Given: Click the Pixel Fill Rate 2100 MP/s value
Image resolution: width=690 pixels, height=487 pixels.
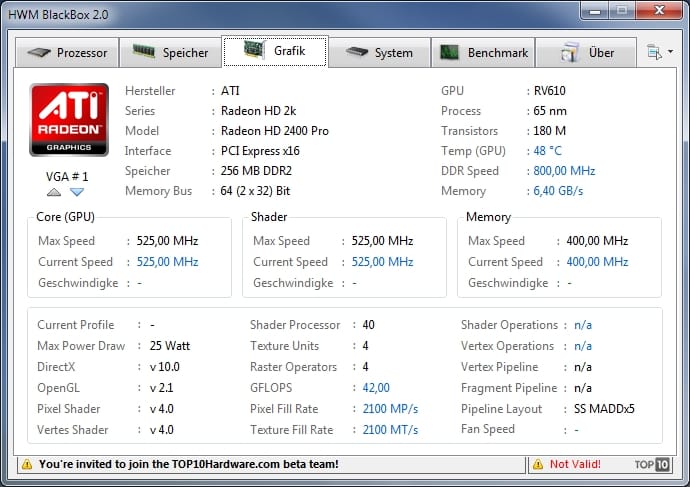Looking at the screenshot, I should pos(390,409).
